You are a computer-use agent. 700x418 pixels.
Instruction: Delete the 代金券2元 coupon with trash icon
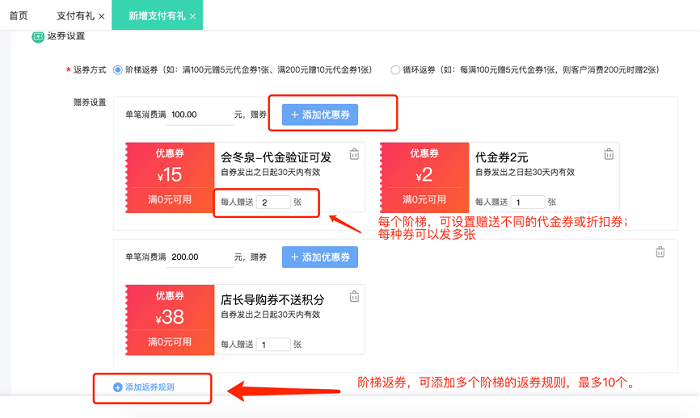609,154
